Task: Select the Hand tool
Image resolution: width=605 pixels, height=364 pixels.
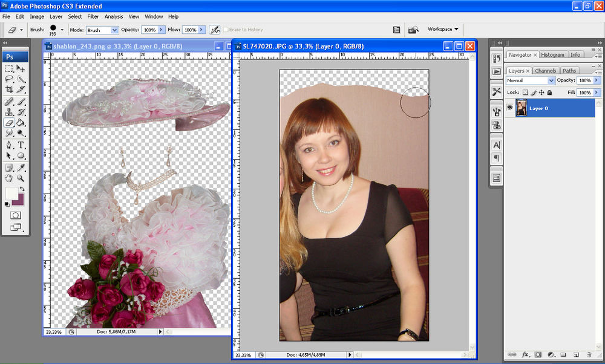Action: coord(9,178)
